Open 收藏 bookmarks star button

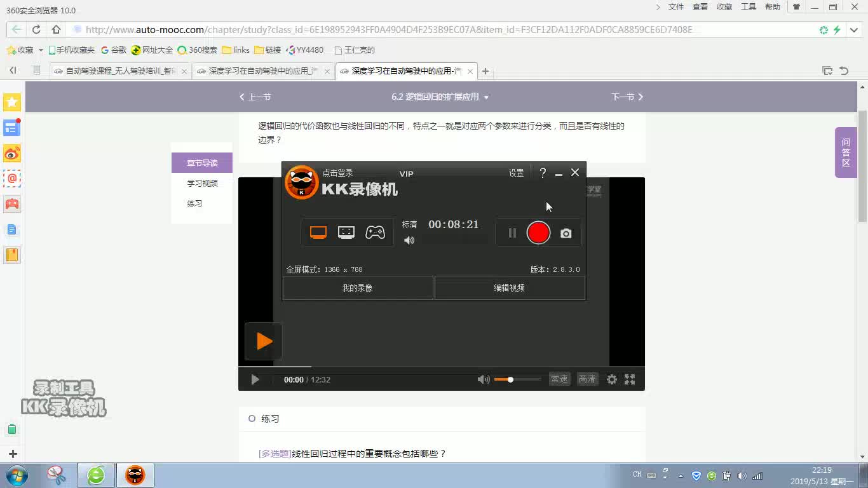[x=20, y=50]
